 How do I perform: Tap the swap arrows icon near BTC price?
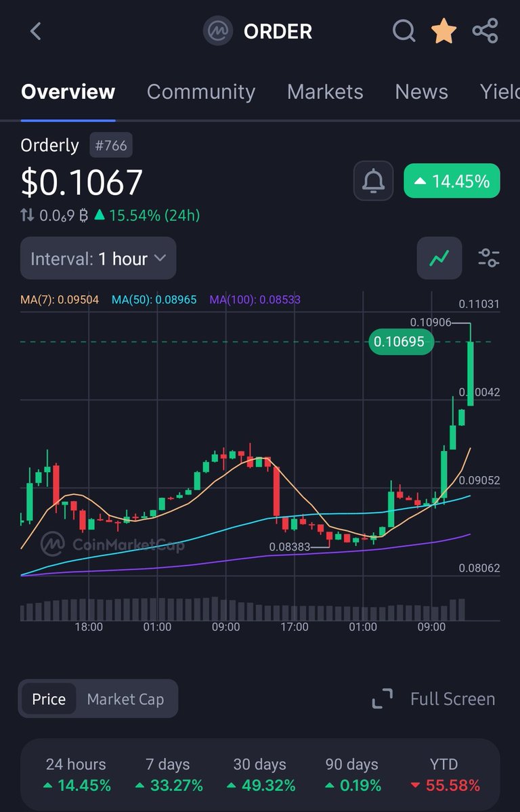pos(28,215)
